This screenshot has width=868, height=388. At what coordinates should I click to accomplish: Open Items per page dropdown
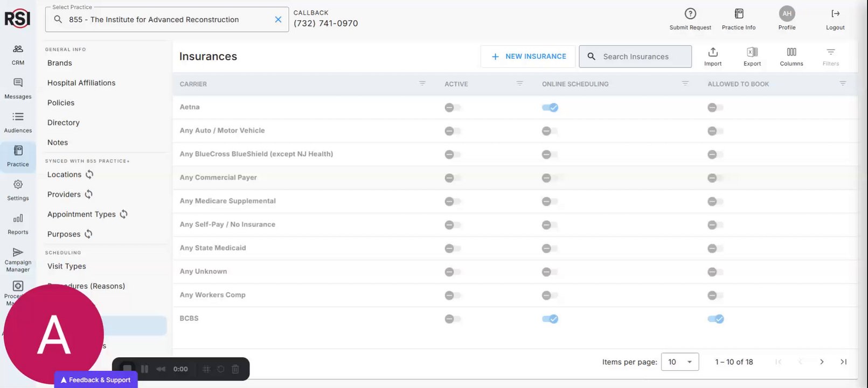[680, 362]
